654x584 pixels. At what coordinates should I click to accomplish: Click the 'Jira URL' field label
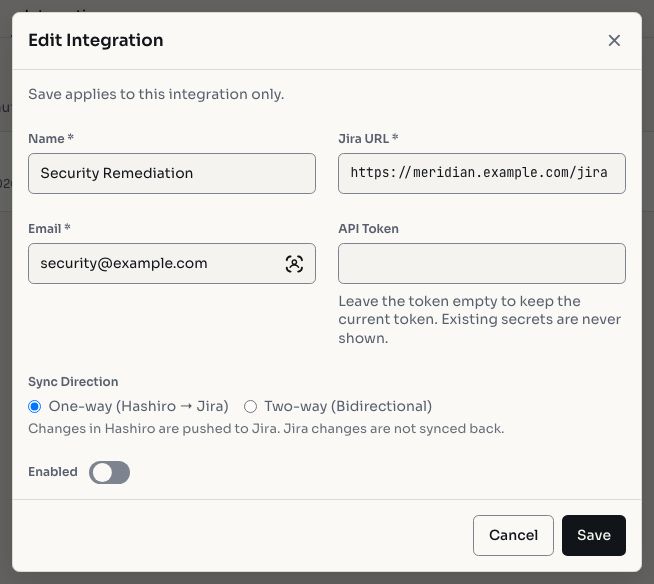pos(368,138)
